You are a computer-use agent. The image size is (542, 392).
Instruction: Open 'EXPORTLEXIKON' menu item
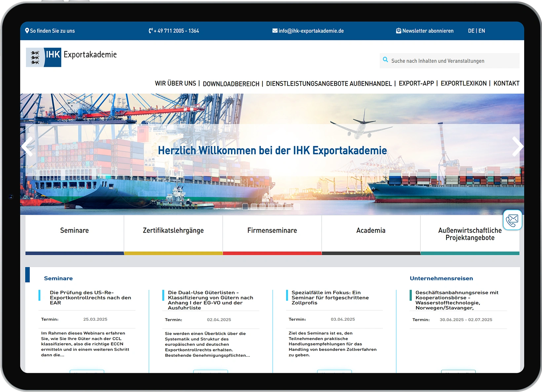464,83
